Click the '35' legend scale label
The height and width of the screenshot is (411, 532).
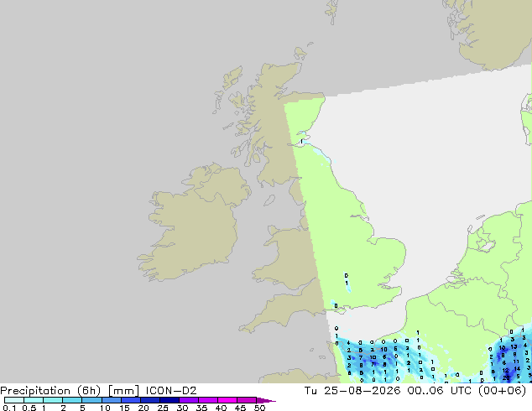[x=201, y=408]
